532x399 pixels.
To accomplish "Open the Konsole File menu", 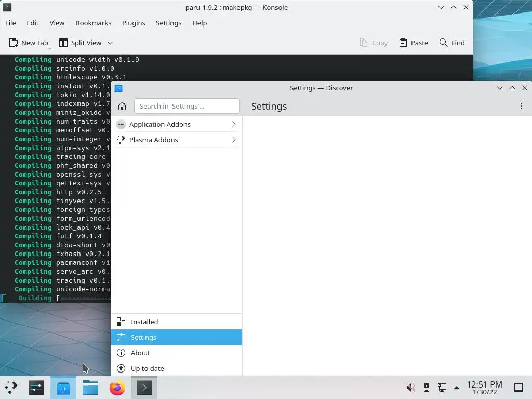I will 10,23.
